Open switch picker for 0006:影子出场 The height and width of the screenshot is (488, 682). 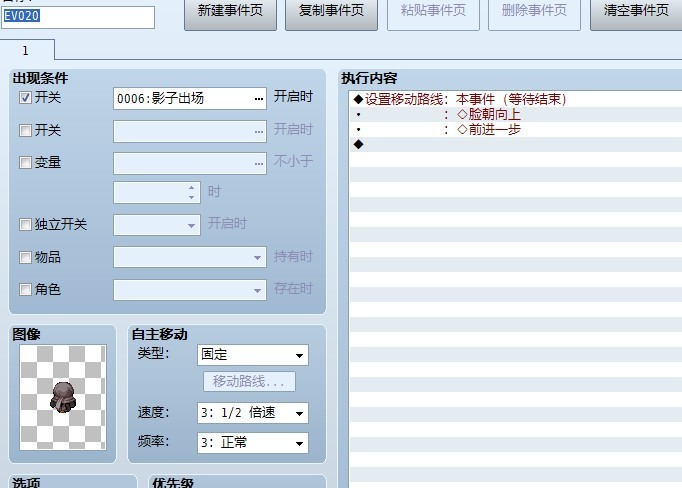pos(259,99)
